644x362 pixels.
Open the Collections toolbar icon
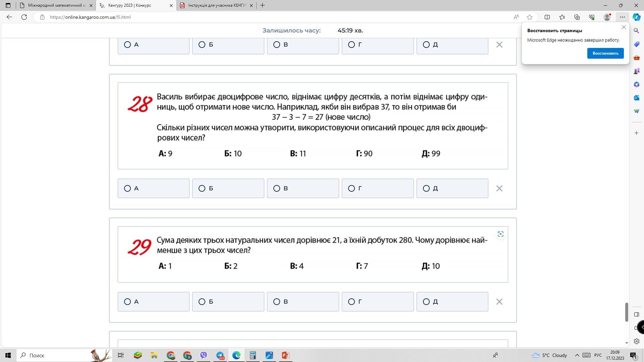[577, 17]
